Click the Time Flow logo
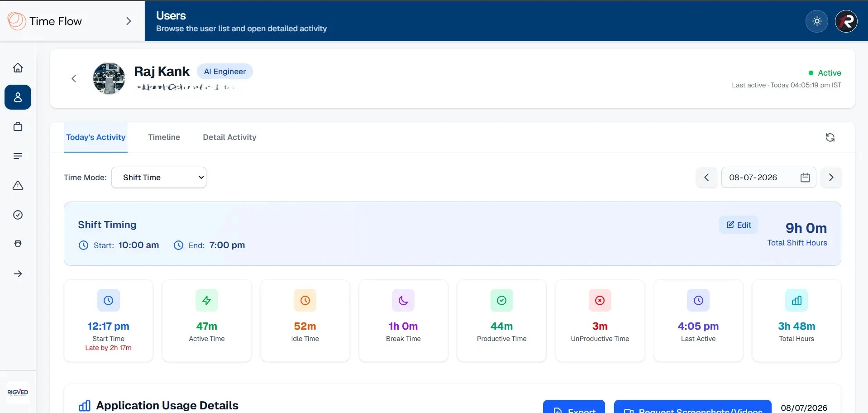This screenshot has height=413, width=868. [44, 21]
